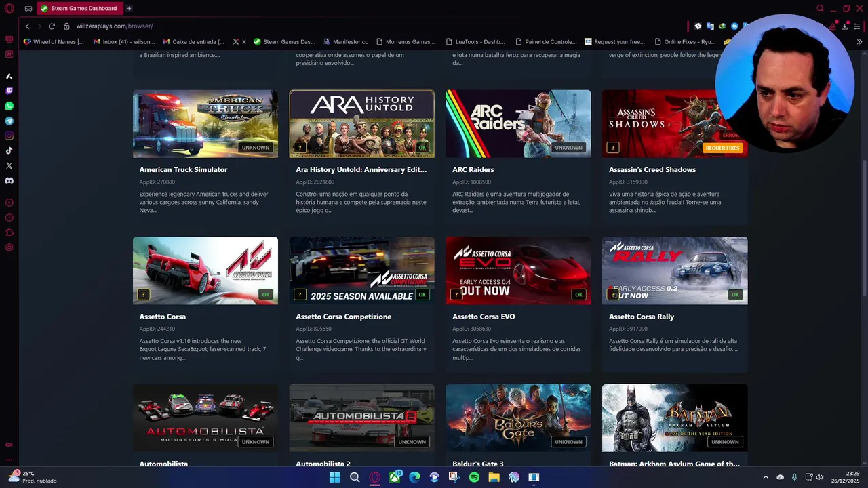
Task: Open the sidebar player icon
Action: (x=9, y=203)
